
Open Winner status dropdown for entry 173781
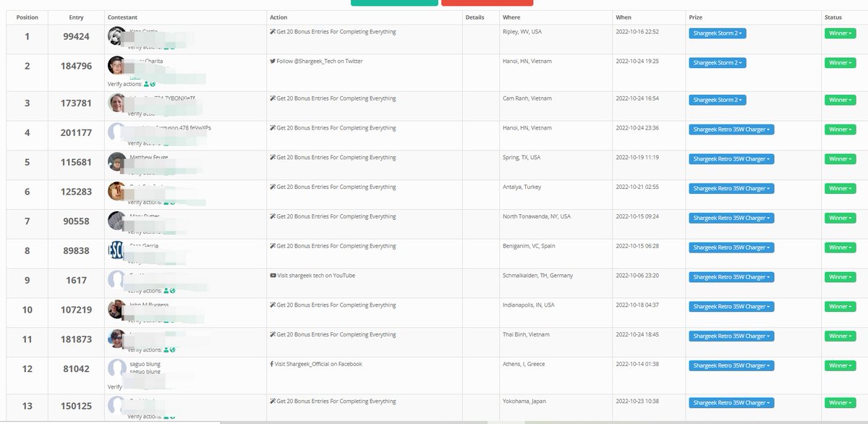pos(840,100)
